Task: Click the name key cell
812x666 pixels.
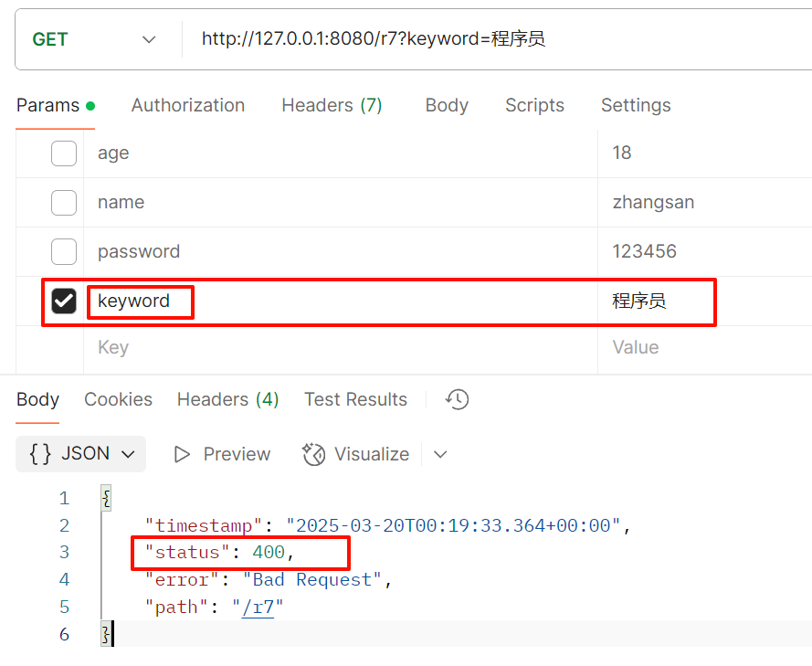Action: [340, 203]
